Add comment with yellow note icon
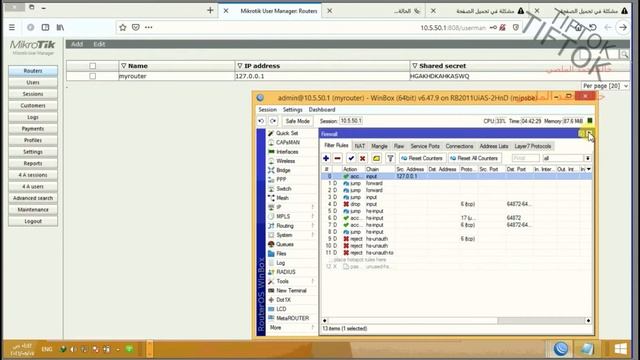Screen dimensions: 640x360 click(376, 158)
